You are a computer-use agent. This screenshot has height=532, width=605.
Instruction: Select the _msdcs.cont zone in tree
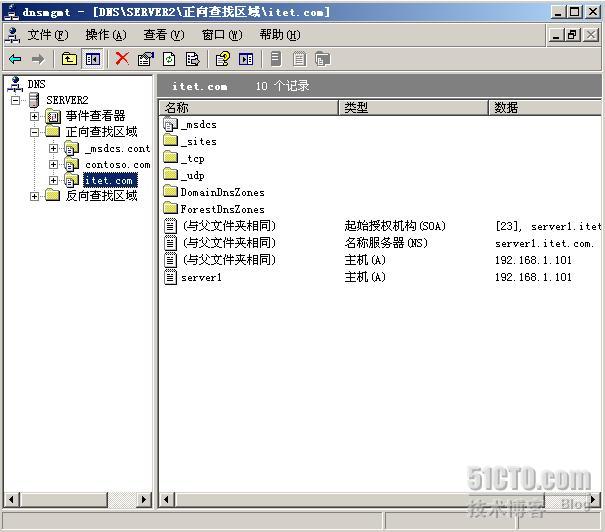coord(118,149)
